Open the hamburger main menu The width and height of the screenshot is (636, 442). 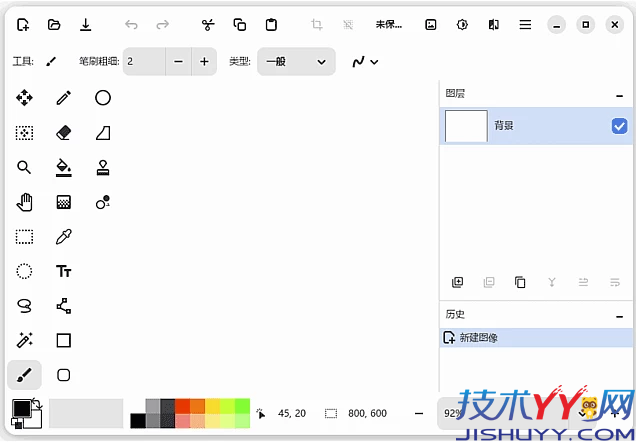(525, 25)
